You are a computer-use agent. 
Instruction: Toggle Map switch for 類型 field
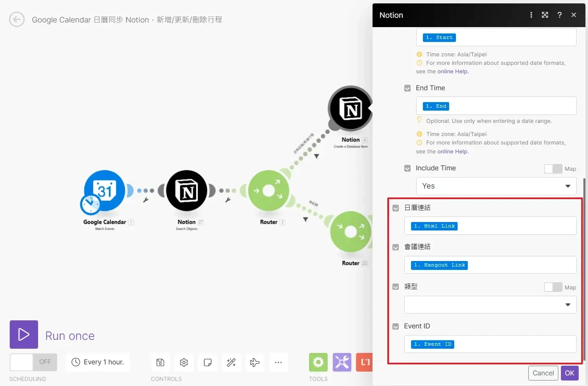tap(553, 287)
